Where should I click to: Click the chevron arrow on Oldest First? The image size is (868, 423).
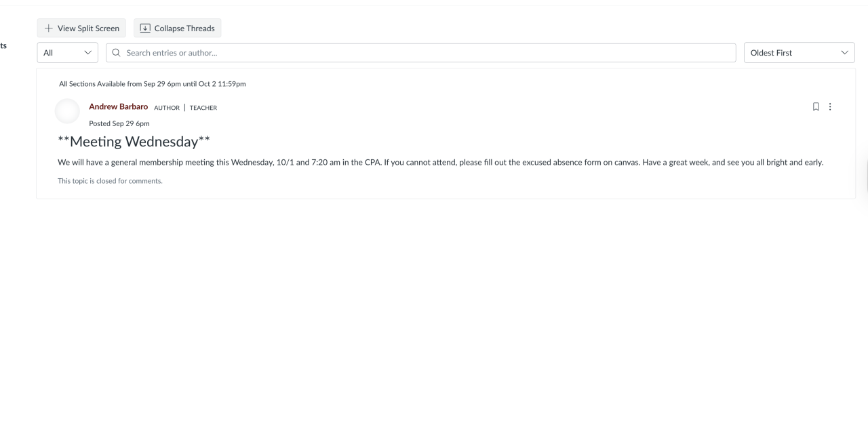pyautogui.click(x=844, y=53)
